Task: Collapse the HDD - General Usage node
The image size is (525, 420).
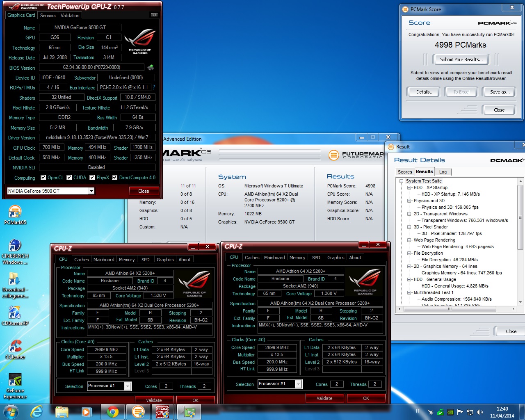Action: click(x=409, y=279)
